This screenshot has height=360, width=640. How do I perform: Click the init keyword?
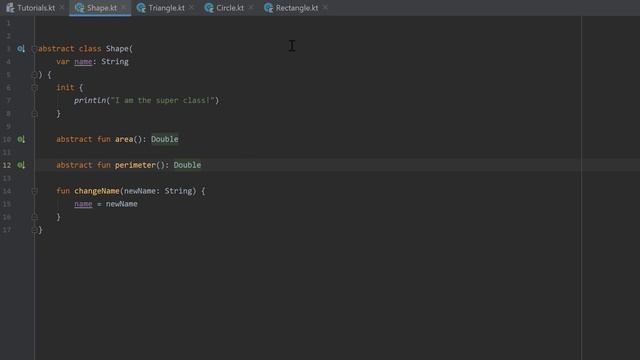tap(65, 87)
